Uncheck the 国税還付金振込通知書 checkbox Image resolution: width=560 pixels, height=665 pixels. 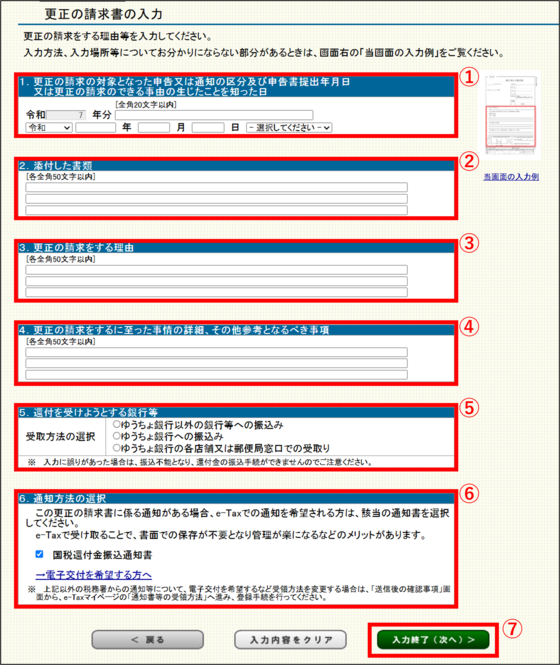(39, 554)
